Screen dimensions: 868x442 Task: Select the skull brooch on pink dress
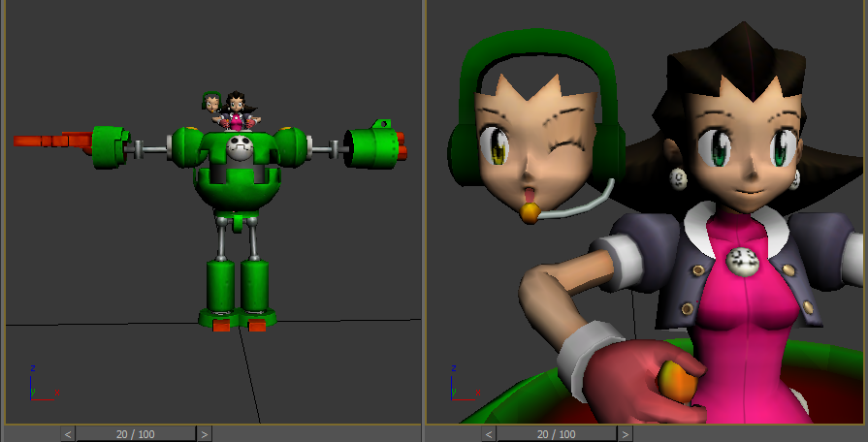click(x=742, y=261)
